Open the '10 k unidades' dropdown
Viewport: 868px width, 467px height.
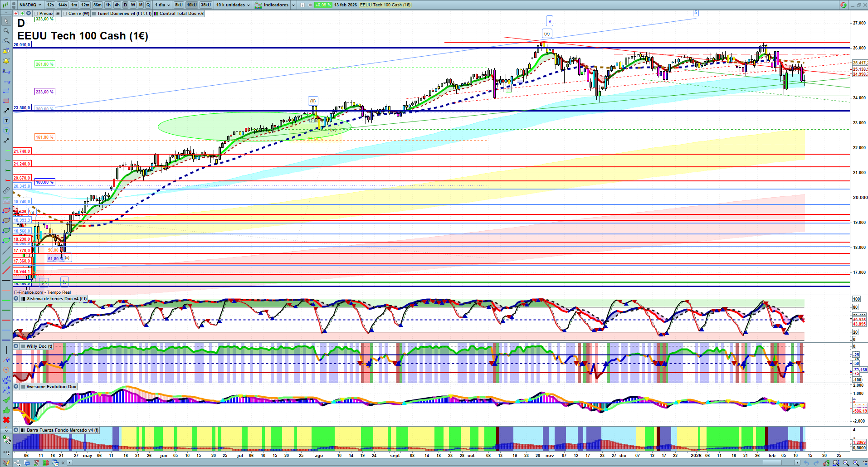pos(233,5)
